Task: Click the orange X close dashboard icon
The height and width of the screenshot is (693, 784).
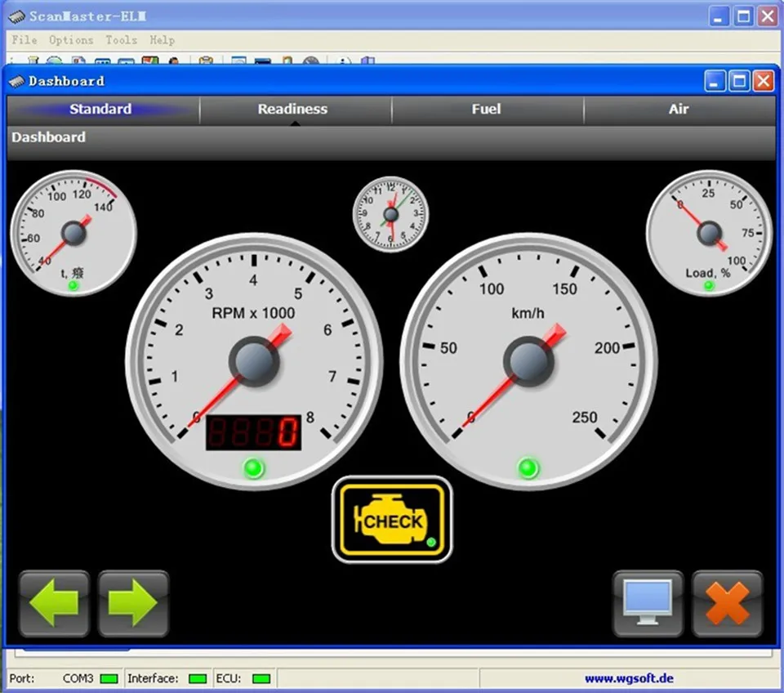Action: click(727, 604)
